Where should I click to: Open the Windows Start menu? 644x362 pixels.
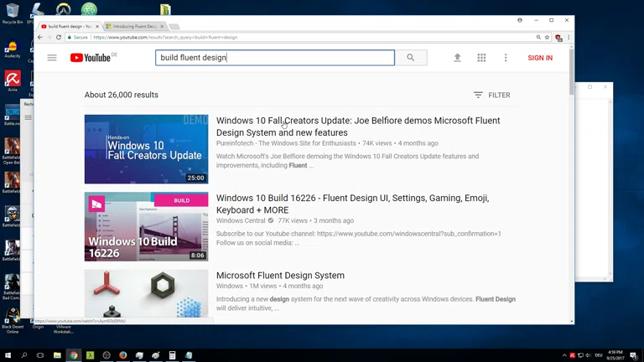(7, 355)
